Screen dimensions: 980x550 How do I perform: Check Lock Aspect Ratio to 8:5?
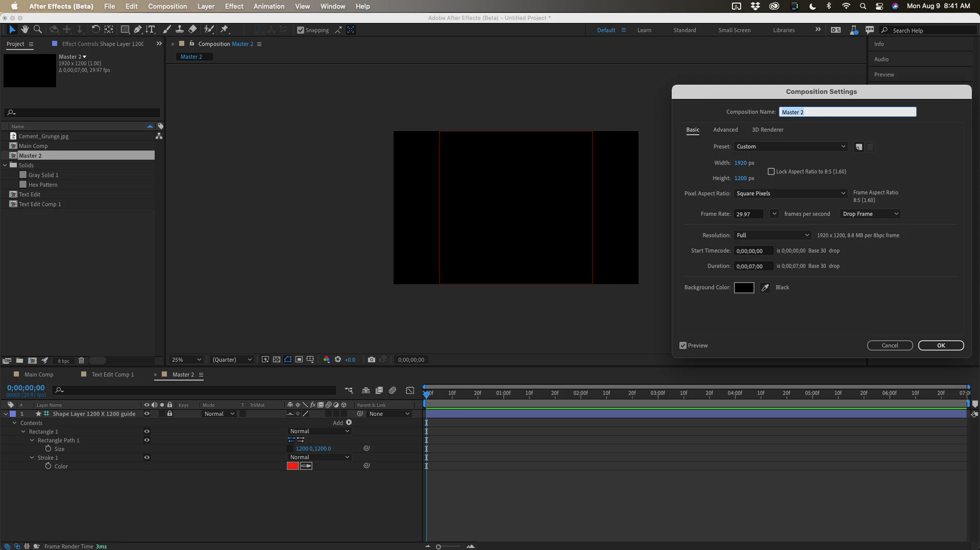tap(771, 172)
